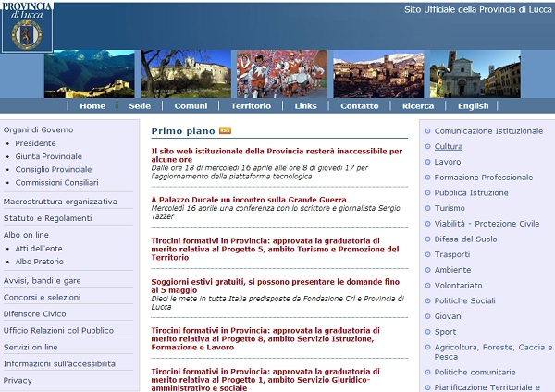Open Concorsi e selezioni
Viewport: 555px width, 392px height.
click(x=42, y=298)
